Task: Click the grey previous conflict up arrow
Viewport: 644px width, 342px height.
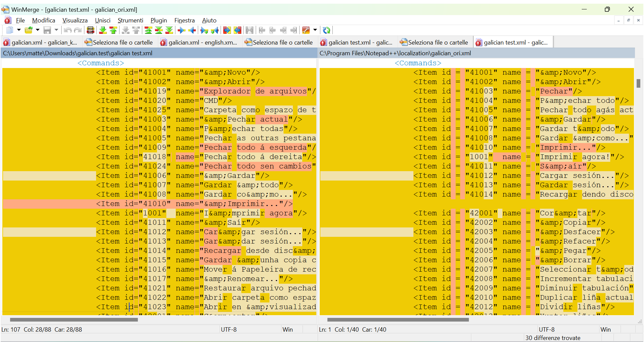Action: (136, 30)
